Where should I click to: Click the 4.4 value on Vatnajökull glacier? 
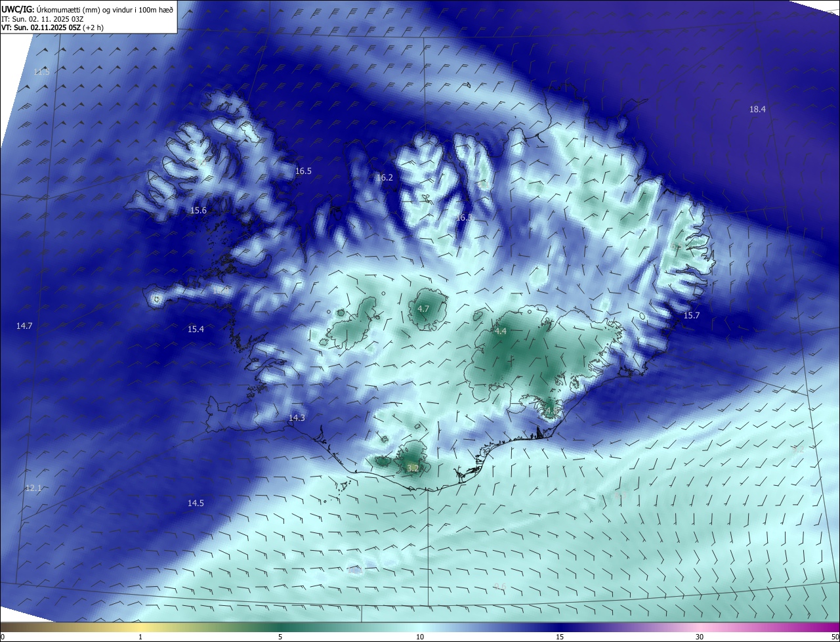(501, 332)
